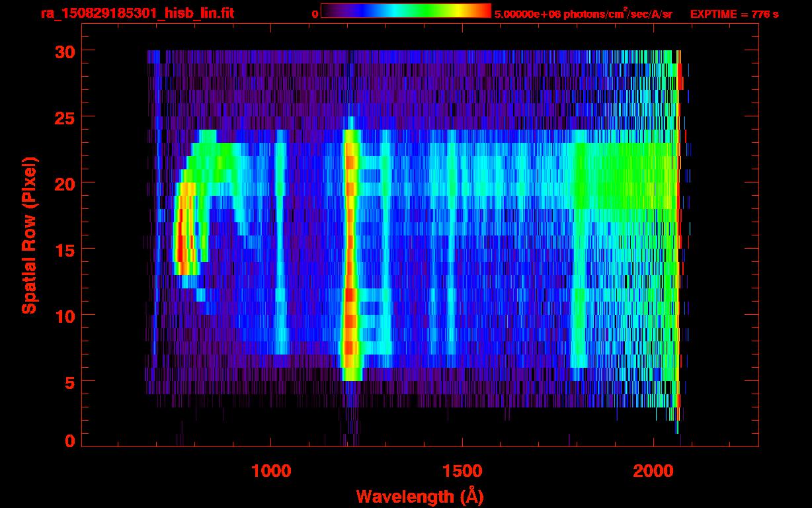This screenshot has width=812, height=508.
Task: Click the color bar minimum label 0
Action: pos(315,14)
